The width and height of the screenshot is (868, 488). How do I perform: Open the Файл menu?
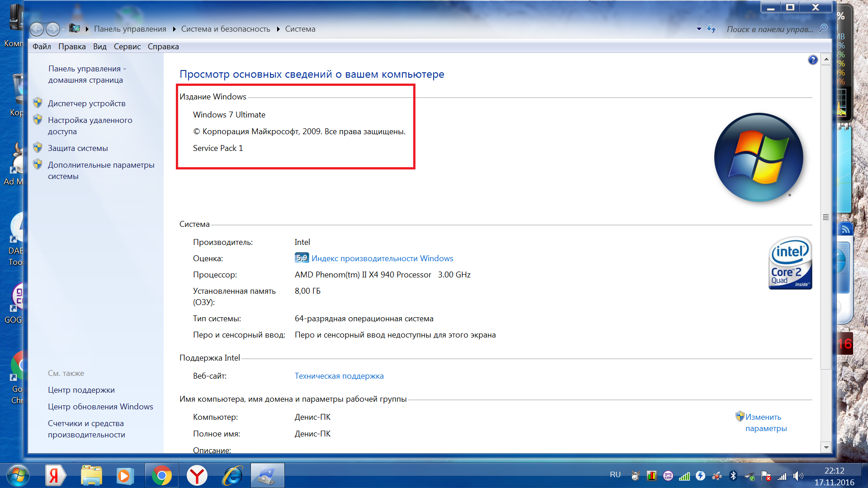[x=42, y=47]
